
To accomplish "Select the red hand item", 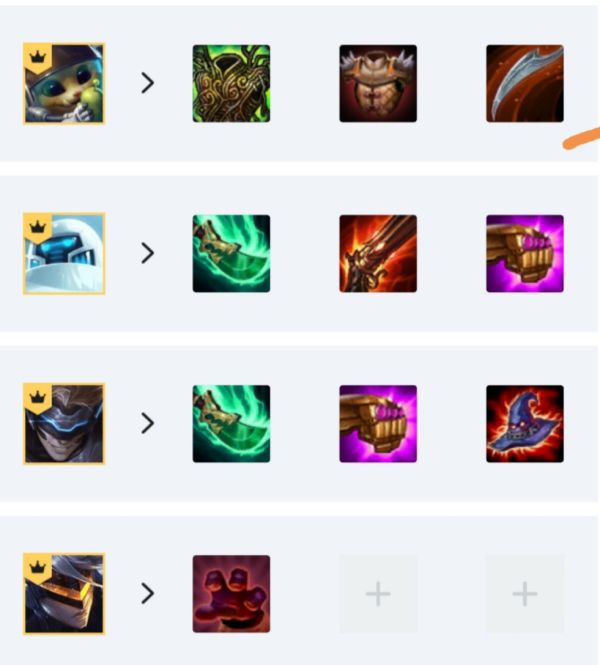I will click(x=231, y=594).
